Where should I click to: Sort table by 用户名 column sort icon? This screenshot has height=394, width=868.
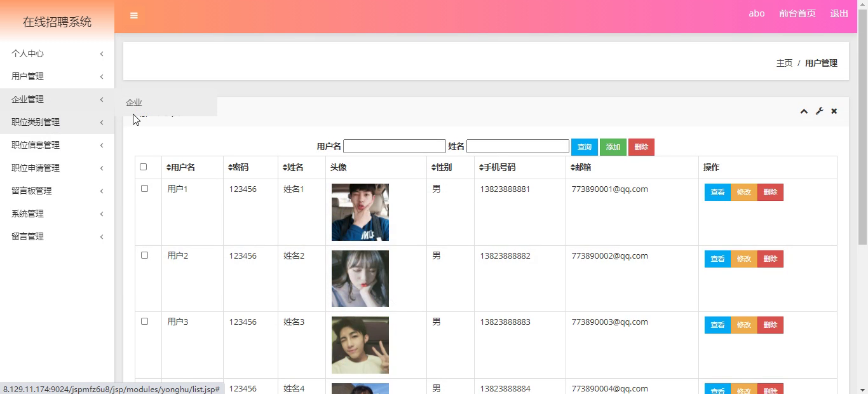pos(168,168)
